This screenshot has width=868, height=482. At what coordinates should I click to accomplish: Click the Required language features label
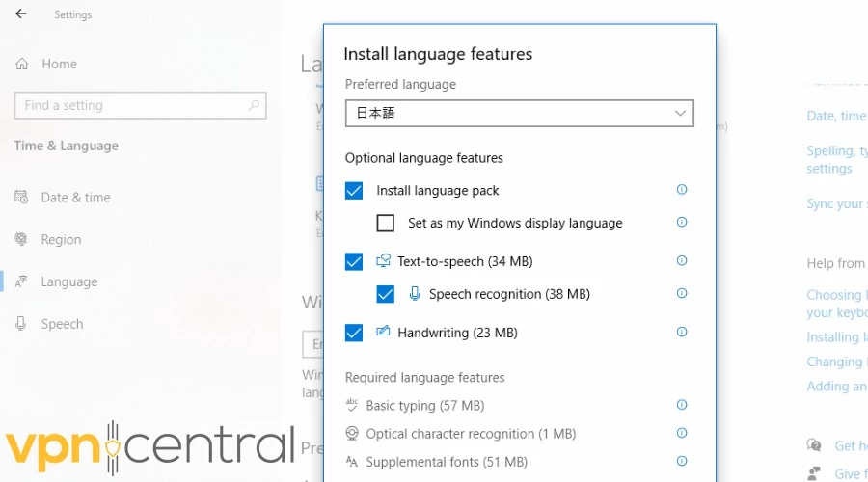click(424, 378)
